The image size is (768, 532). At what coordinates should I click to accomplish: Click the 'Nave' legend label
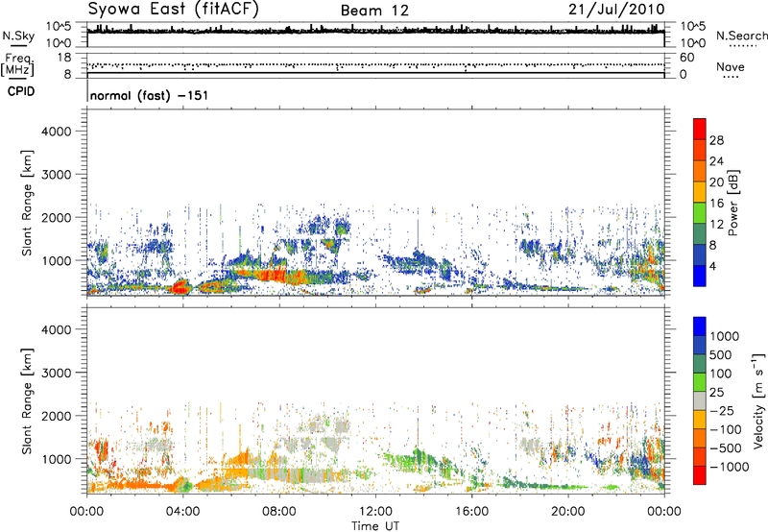tap(730, 66)
